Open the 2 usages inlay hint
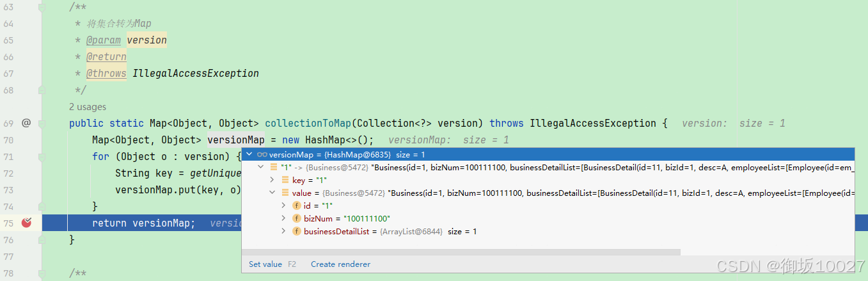 (88, 107)
